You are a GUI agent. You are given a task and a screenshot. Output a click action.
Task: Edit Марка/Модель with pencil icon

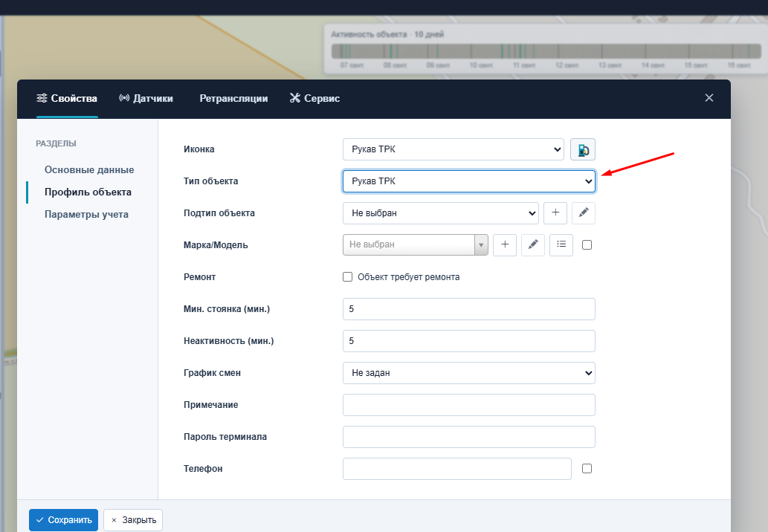click(533, 244)
